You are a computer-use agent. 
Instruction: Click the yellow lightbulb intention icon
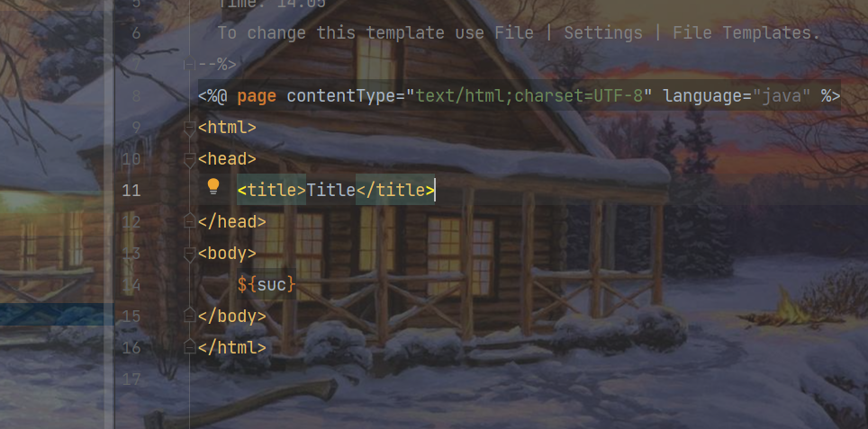point(213,187)
